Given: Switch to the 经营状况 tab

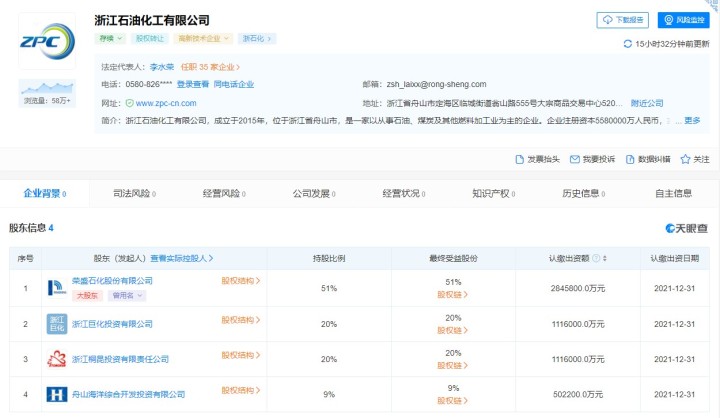Looking at the screenshot, I should (404, 193).
